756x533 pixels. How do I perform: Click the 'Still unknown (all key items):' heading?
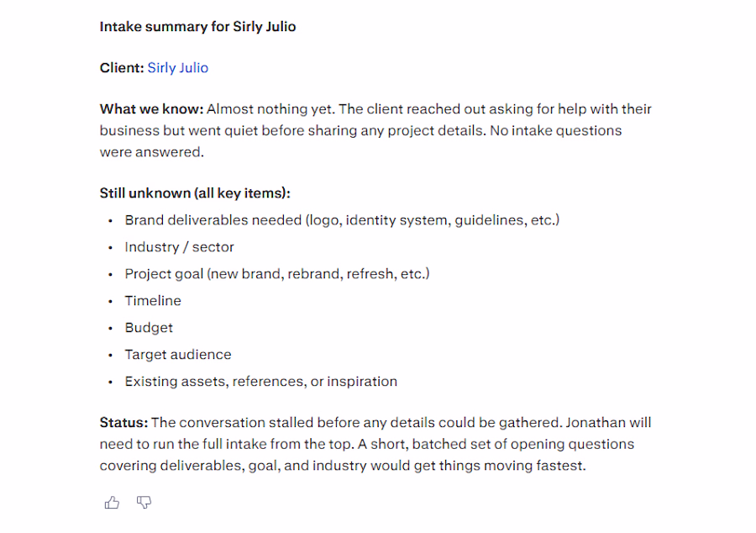click(x=195, y=193)
